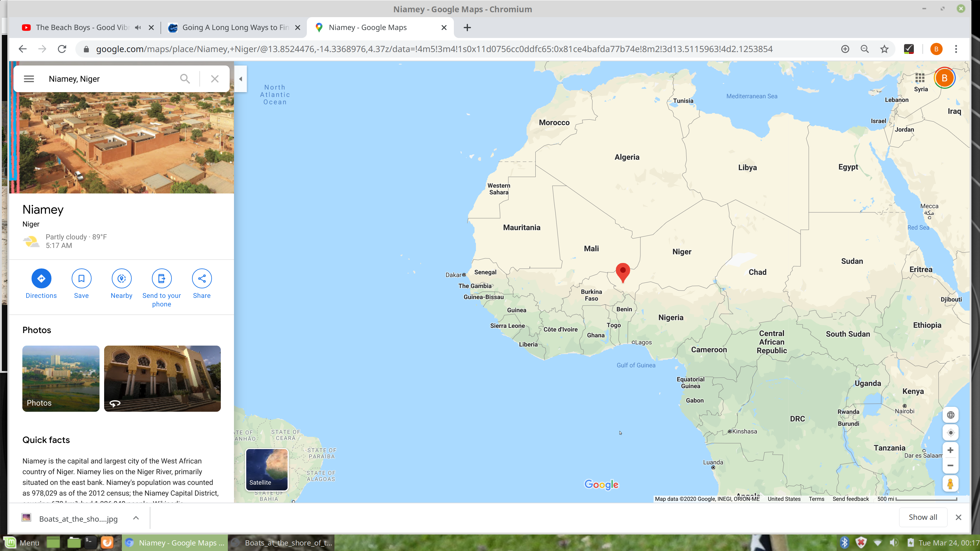Image resolution: width=980 pixels, height=551 pixels.
Task: Open the volume control in tray
Action: pos(894,543)
